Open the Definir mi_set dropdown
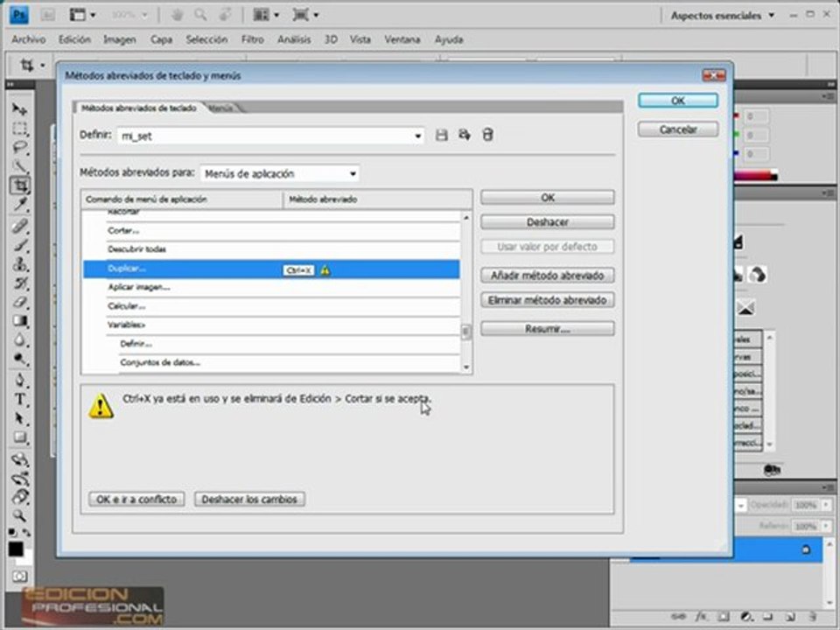The image size is (840, 630). pos(270,136)
